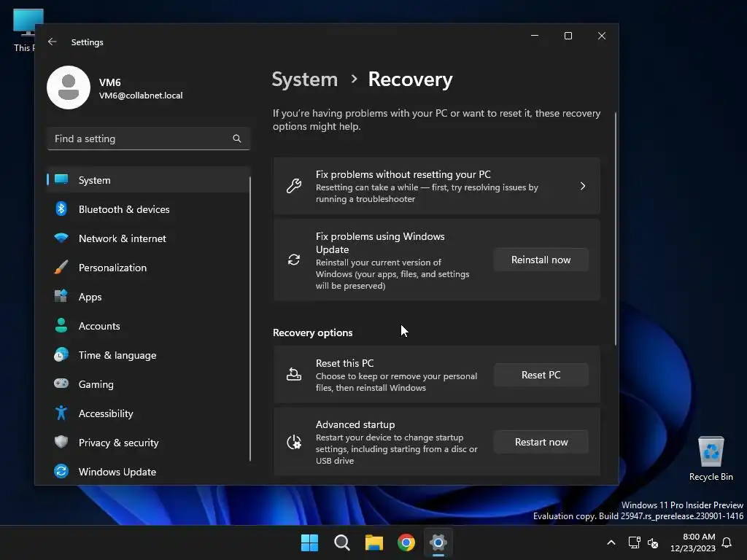The image size is (747, 560).
Task: Open Time & language settings
Action: [x=148, y=355]
